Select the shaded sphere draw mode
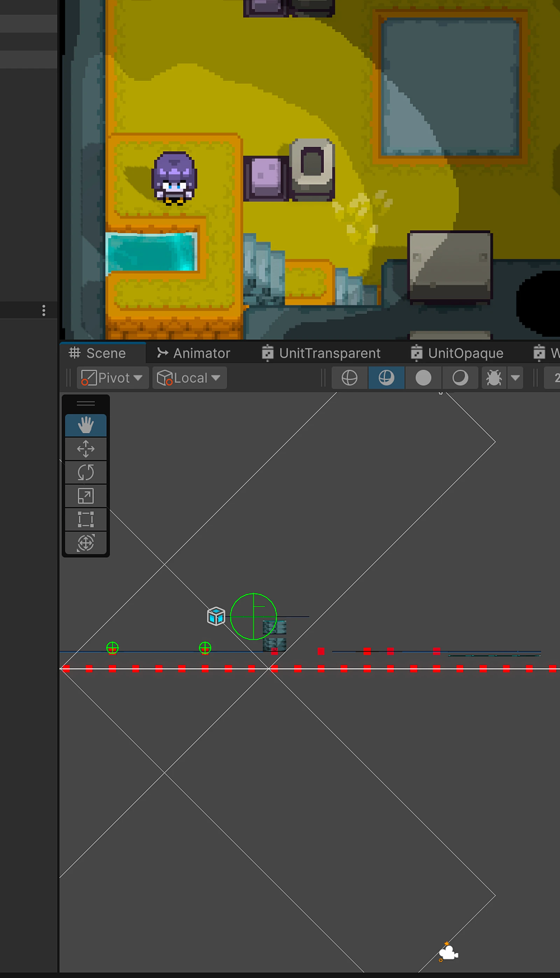Screen dimensions: 560x978 (x=460, y=378)
